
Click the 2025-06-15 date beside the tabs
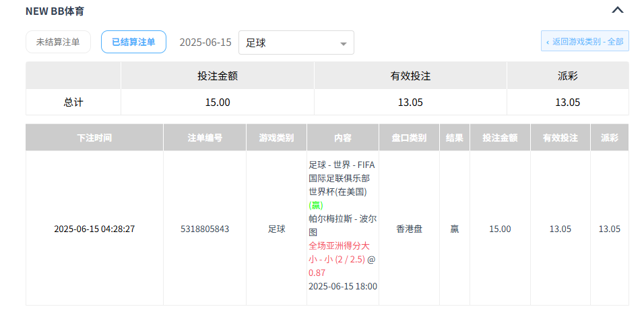coord(205,43)
